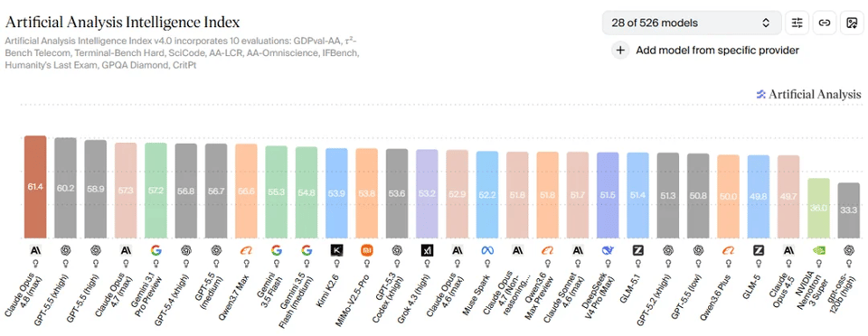Download the chart image icon button

tap(852, 23)
